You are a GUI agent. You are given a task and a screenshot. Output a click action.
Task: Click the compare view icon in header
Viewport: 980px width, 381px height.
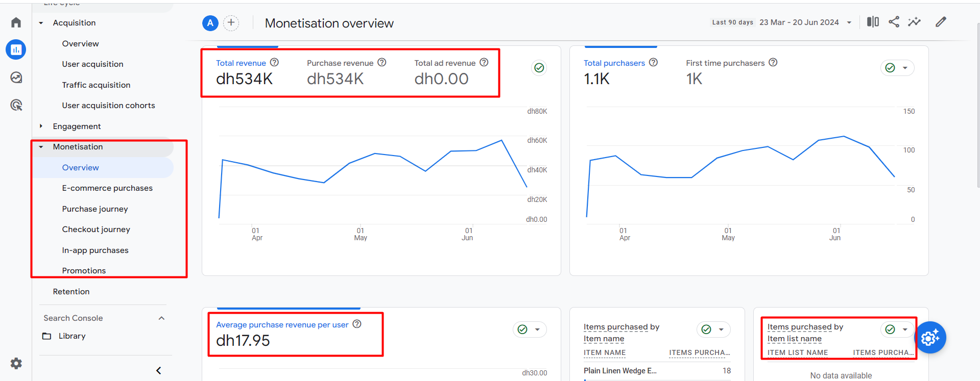pos(873,22)
